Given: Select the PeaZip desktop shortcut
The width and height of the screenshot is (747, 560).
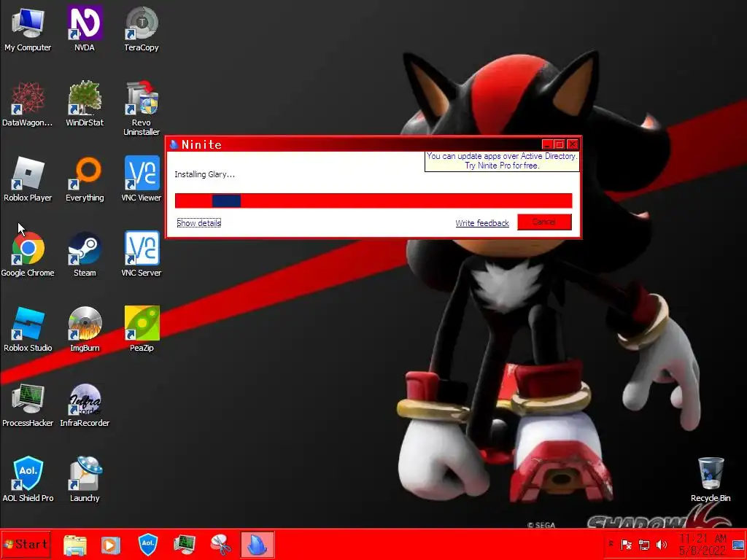Looking at the screenshot, I should pyautogui.click(x=142, y=329).
